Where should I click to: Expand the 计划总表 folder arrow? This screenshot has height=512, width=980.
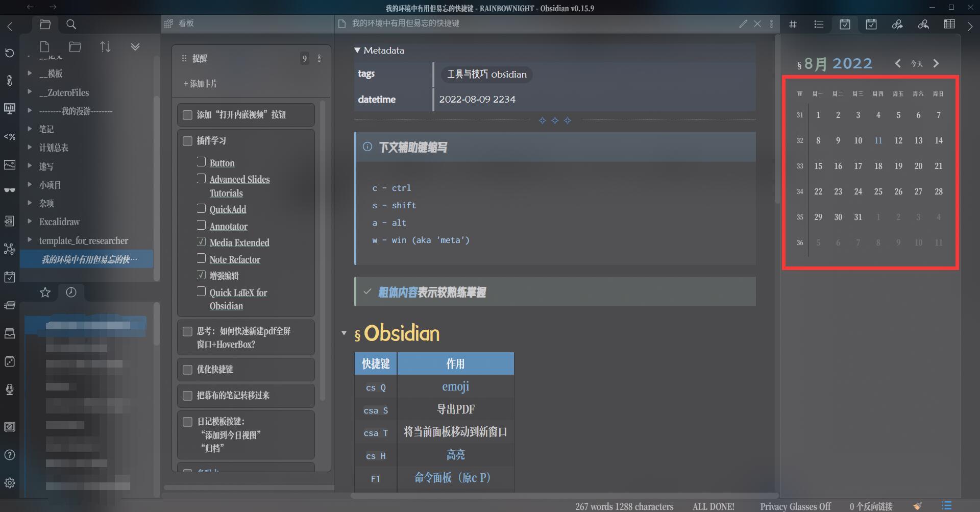tap(30, 147)
